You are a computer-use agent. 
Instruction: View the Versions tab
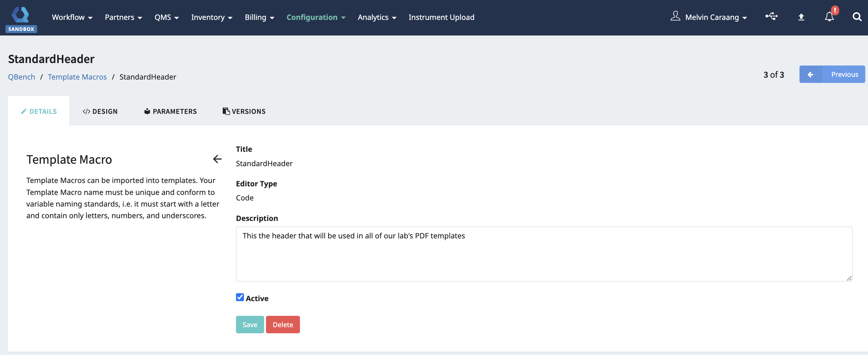coord(244,111)
